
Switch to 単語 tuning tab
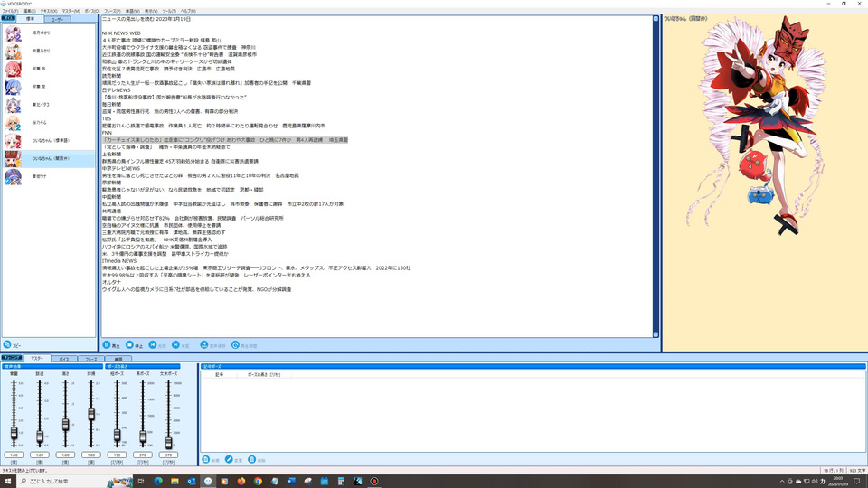point(118,359)
